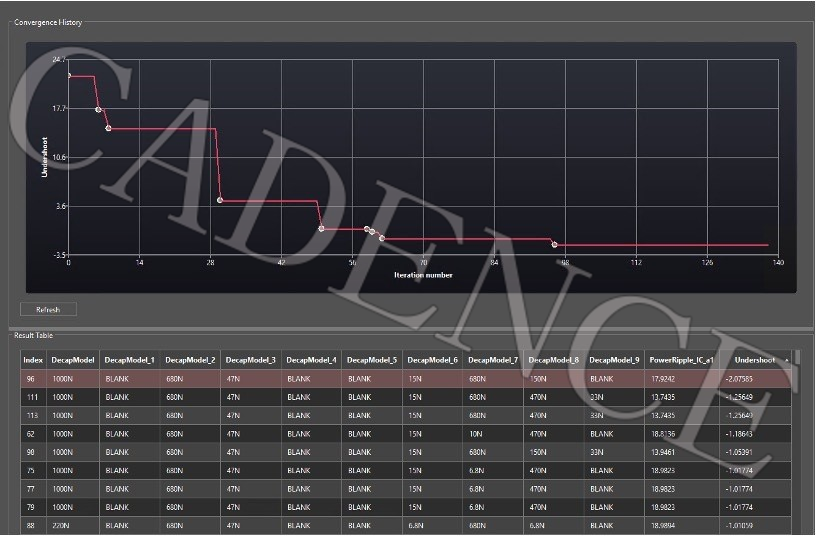Sort the table by Undershoot column header
The height and width of the screenshot is (536, 816).
tap(755, 360)
